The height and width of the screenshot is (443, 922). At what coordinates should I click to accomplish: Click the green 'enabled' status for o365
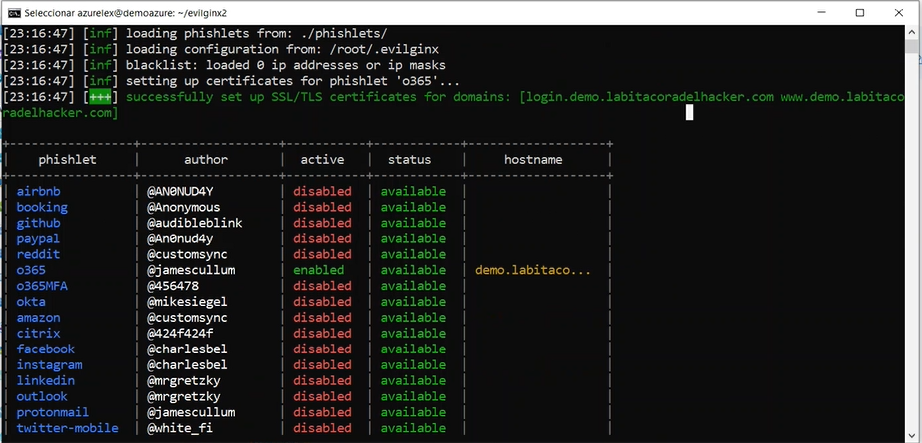coord(319,270)
